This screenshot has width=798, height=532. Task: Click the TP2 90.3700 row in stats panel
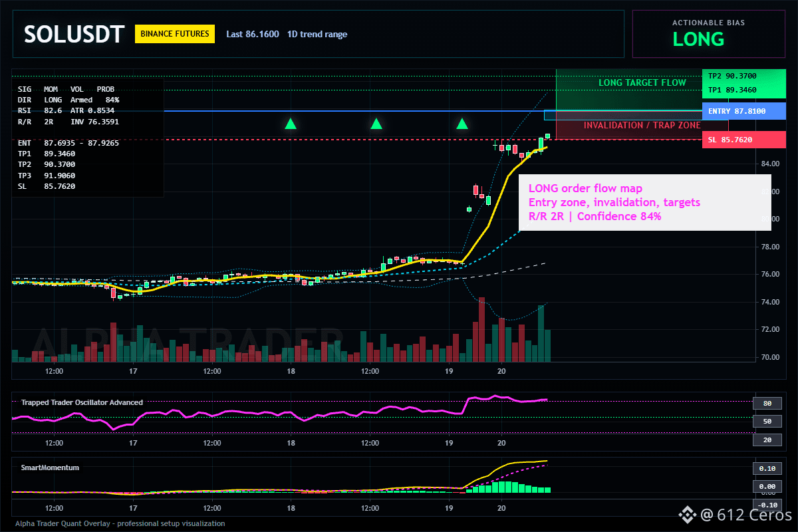(47, 164)
